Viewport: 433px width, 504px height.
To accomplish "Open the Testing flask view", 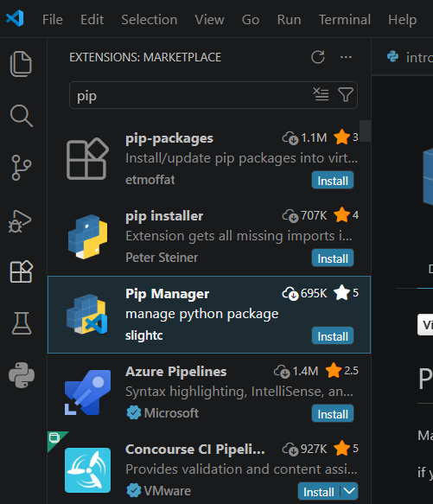I will [x=22, y=323].
